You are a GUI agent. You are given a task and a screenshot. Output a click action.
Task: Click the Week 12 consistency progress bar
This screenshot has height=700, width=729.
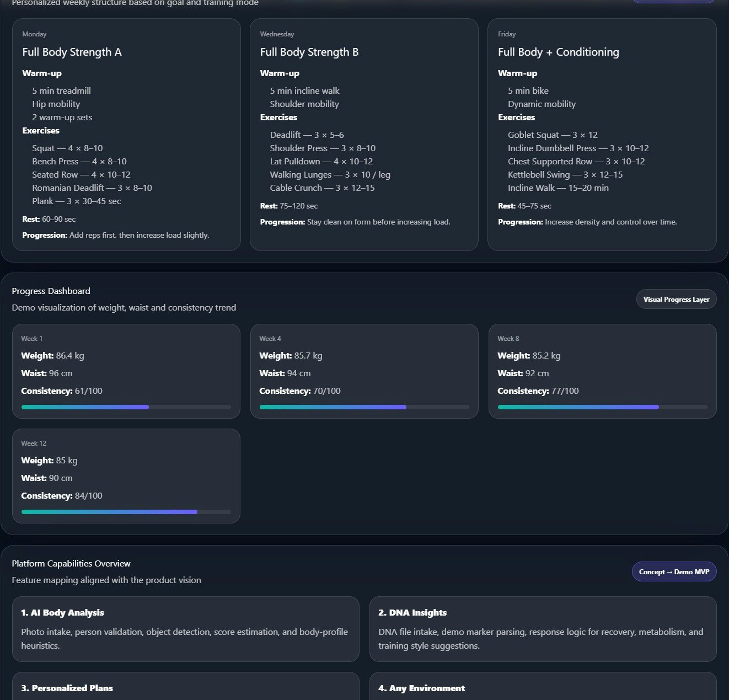coord(126,511)
